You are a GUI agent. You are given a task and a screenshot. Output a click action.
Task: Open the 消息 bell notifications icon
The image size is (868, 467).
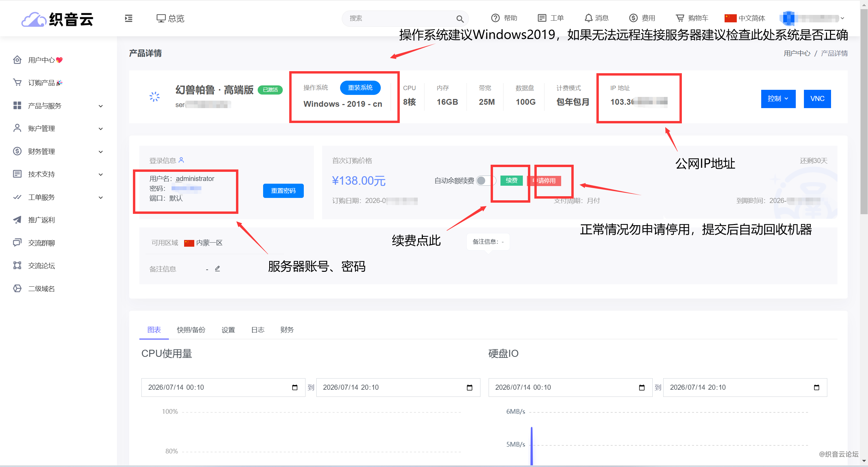coord(589,18)
